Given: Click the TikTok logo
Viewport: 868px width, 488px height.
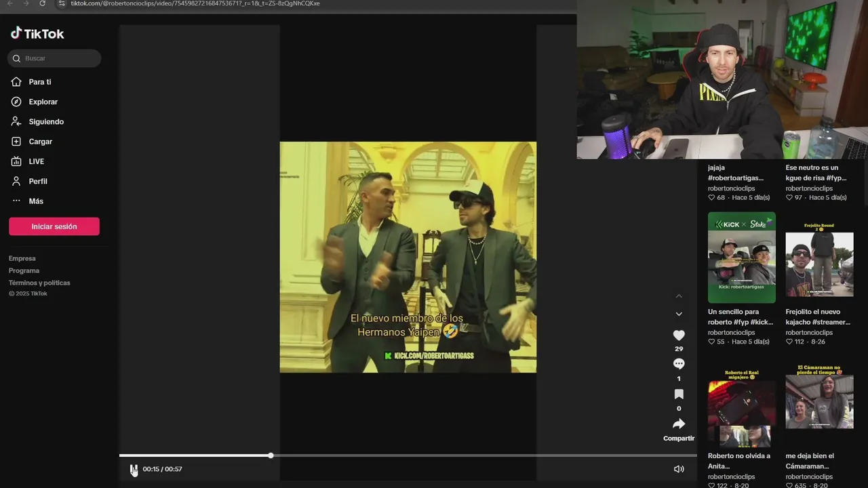Looking at the screenshot, I should (37, 33).
